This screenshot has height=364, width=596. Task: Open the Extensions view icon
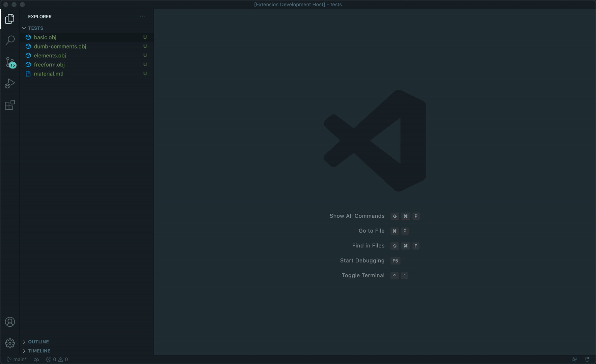[x=10, y=105]
